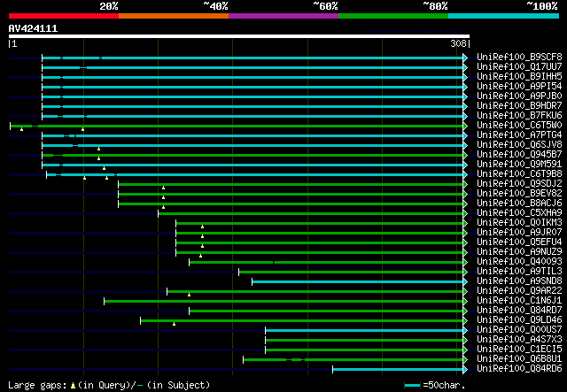The height and width of the screenshot is (392, 567).
Task: Click the purple ~60% identity legend segment
Action: point(283,16)
